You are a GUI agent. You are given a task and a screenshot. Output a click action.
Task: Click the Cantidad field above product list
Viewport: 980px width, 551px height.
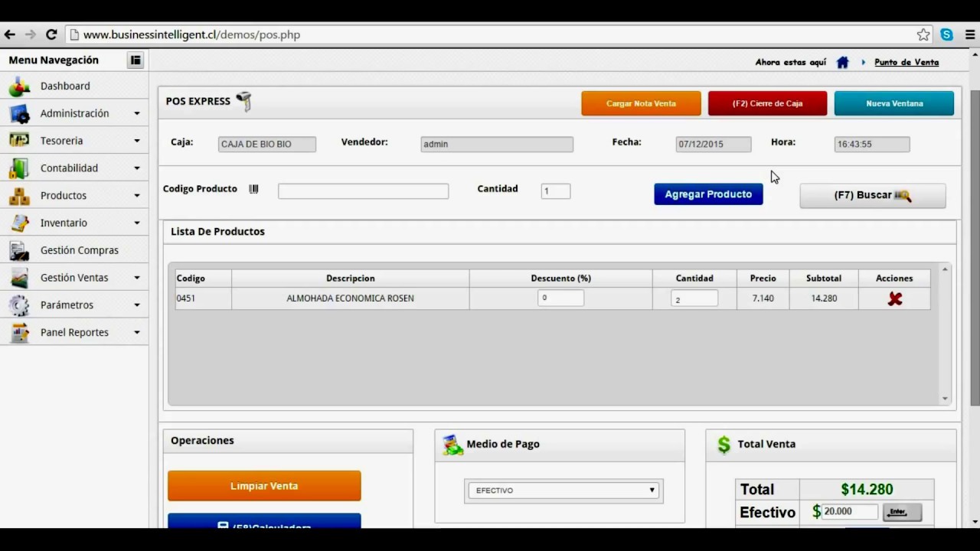pos(556,191)
